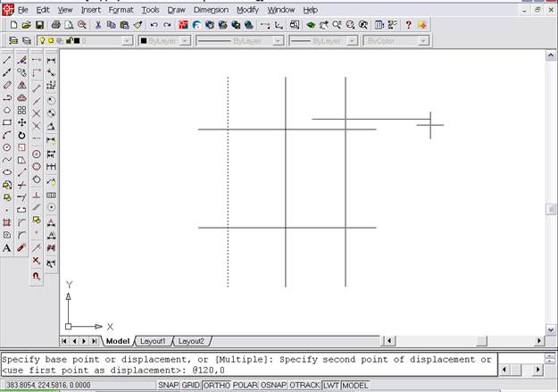Viewport: 558px width, 392px height.
Task: Choose the Erase modify tool
Action: [21, 60]
